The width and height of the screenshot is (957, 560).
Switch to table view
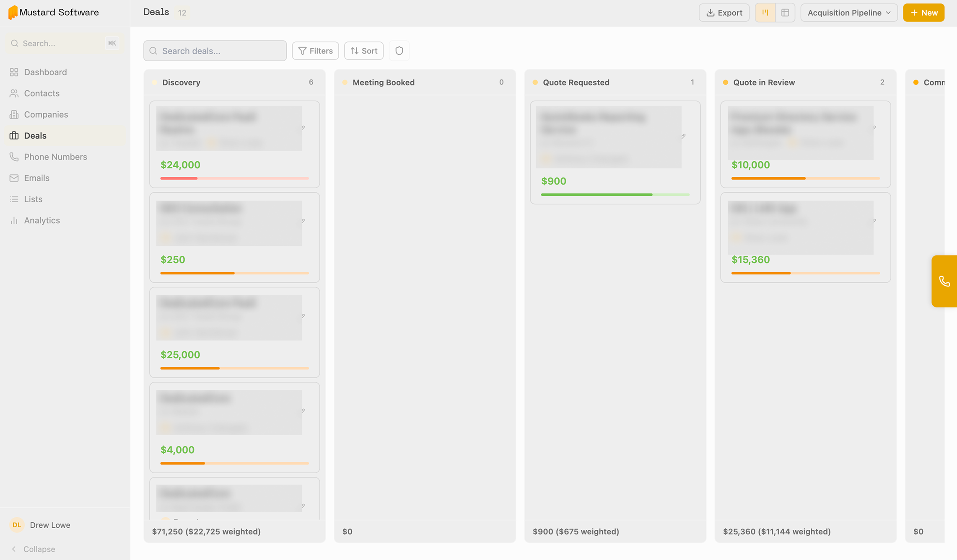pyautogui.click(x=785, y=13)
